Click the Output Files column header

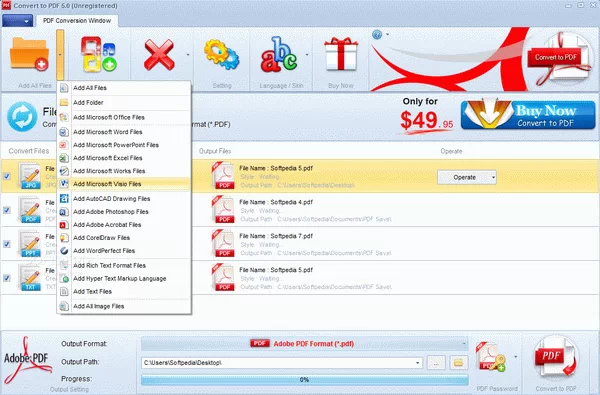click(215, 151)
